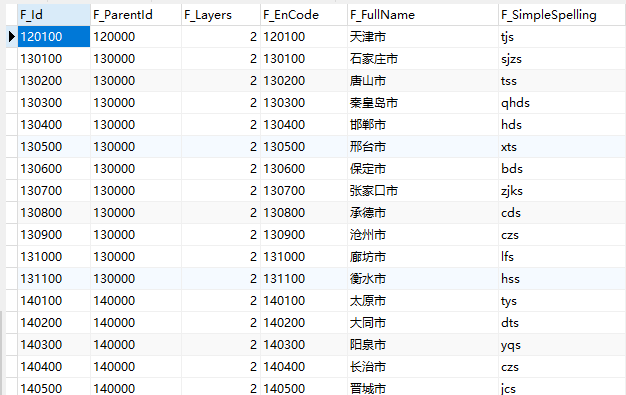The width and height of the screenshot is (626, 395).
Task: Select the cell containing 张家口市
Action: (x=423, y=191)
